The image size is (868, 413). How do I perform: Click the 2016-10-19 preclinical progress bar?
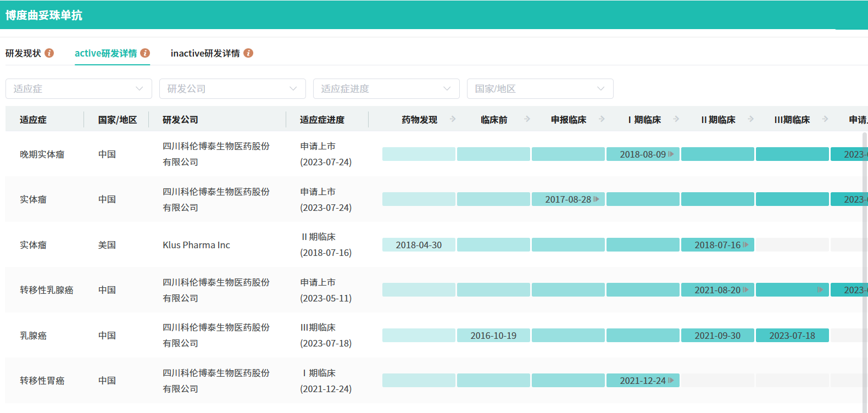493,336
